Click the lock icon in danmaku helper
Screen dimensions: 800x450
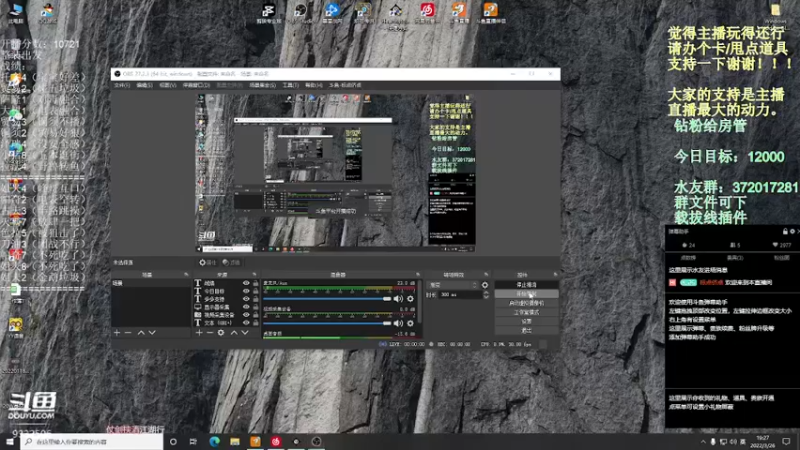[785, 232]
